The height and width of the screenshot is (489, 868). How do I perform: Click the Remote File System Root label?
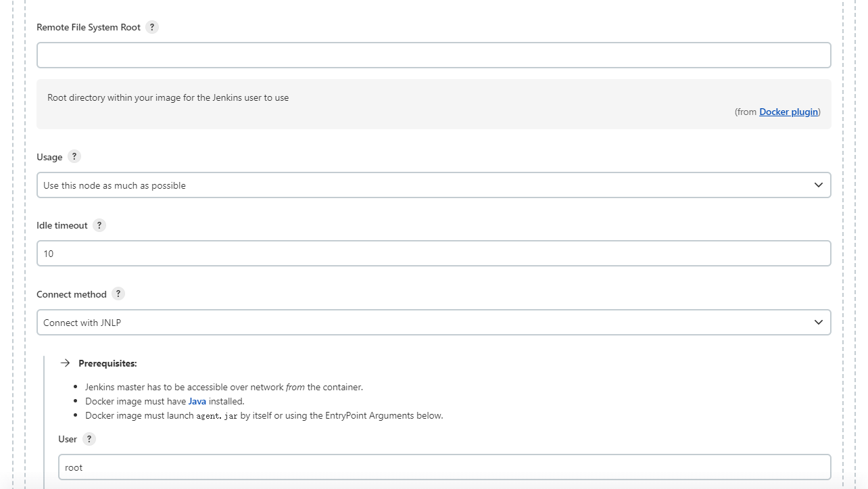(x=89, y=27)
